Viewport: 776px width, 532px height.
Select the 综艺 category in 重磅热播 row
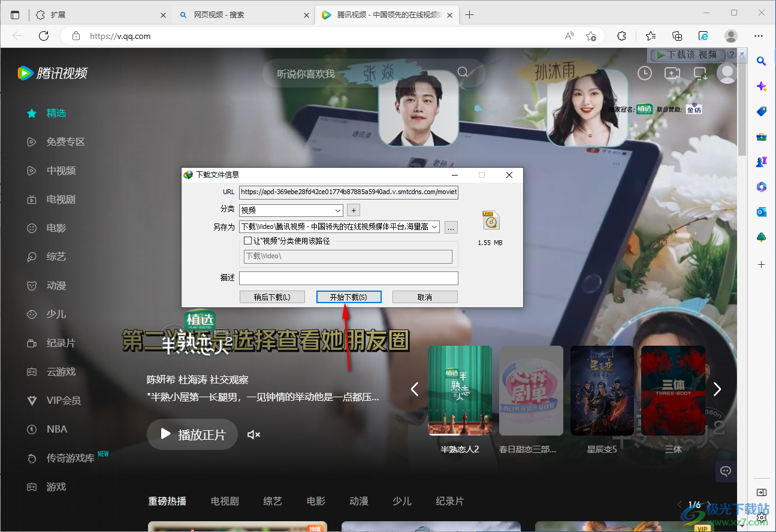(273, 501)
